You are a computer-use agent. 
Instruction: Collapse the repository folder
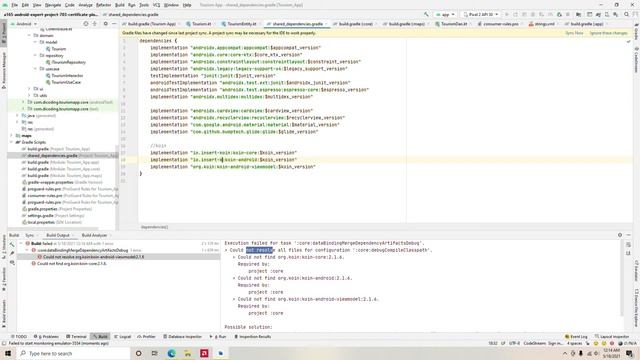(x=36, y=56)
